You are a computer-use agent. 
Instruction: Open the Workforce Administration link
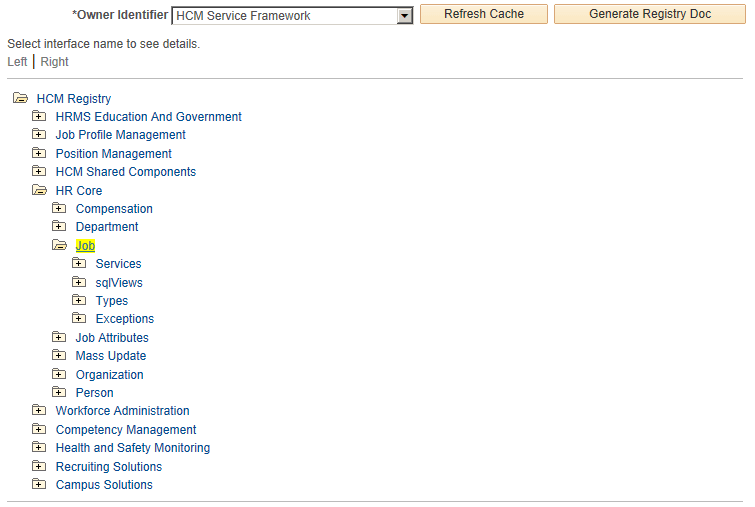122,411
